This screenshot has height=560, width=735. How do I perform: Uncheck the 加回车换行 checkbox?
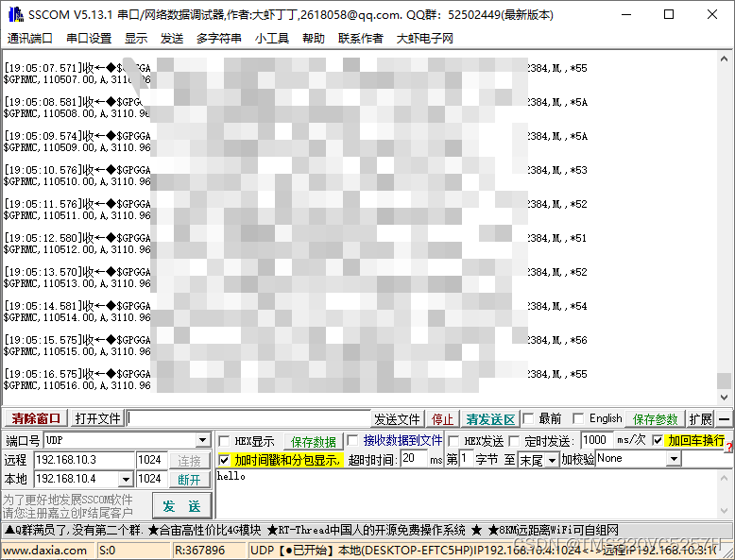[658, 440]
